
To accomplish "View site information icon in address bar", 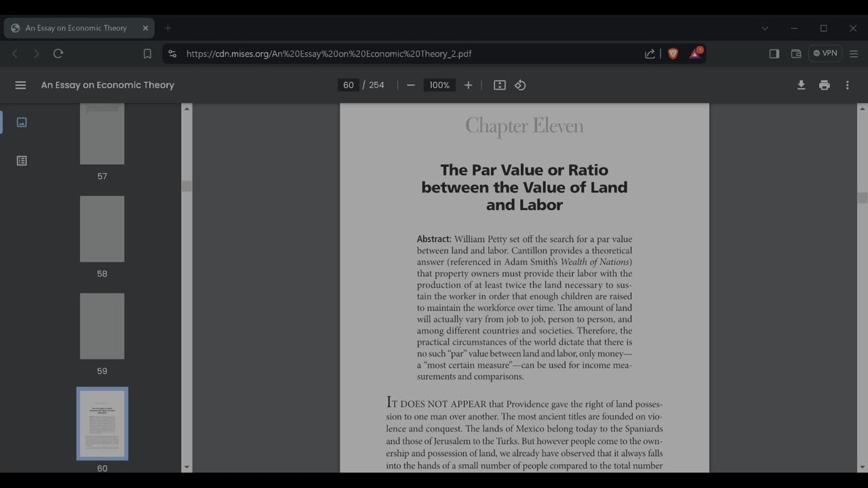I will click(x=172, y=54).
